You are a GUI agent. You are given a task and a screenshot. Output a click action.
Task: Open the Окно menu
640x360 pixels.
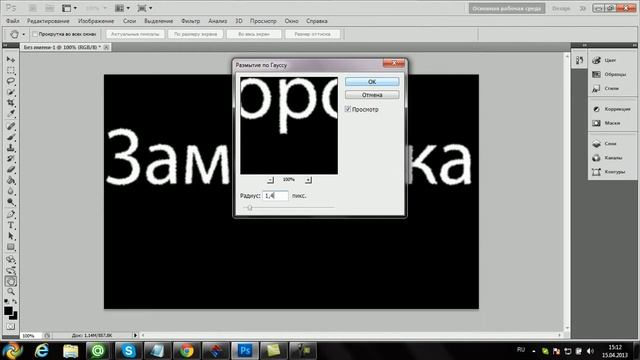tap(291, 21)
